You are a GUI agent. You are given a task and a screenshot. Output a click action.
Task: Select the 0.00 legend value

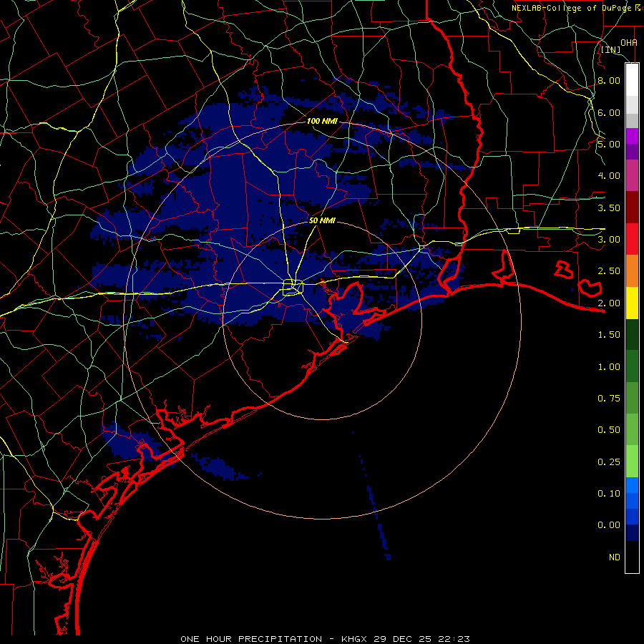609,525
